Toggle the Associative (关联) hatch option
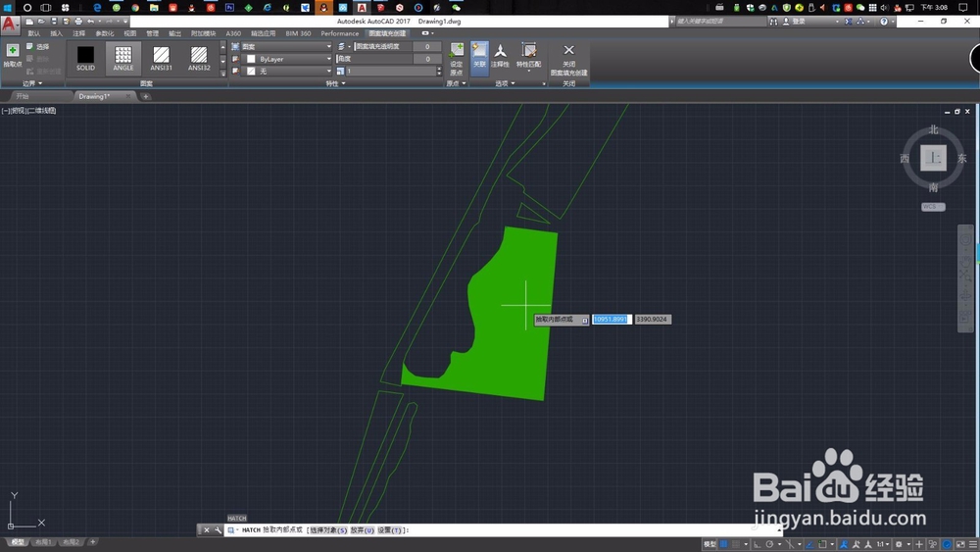 click(479, 59)
